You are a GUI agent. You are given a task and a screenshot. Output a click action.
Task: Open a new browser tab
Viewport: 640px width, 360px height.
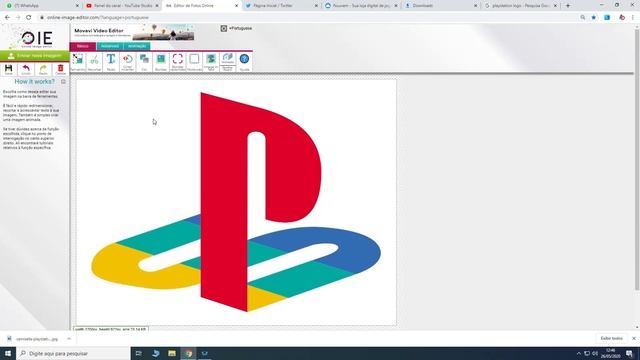point(568,6)
